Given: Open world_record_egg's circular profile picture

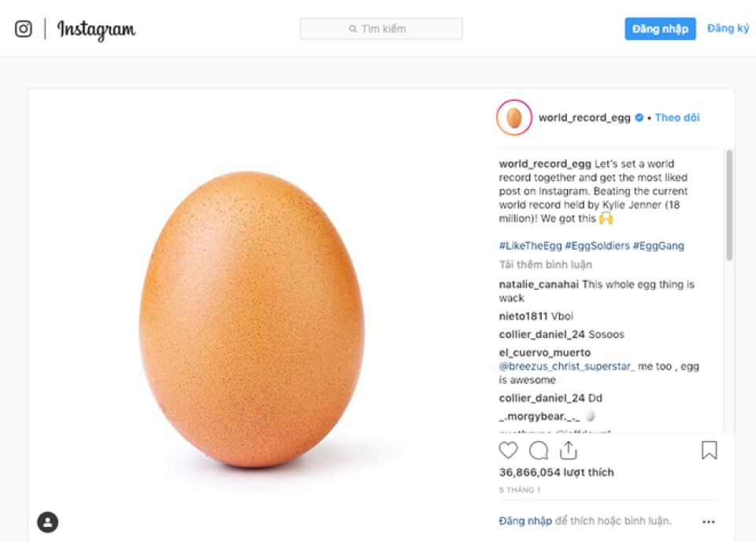Looking at the screenshot, I should (x=513, y=117).
